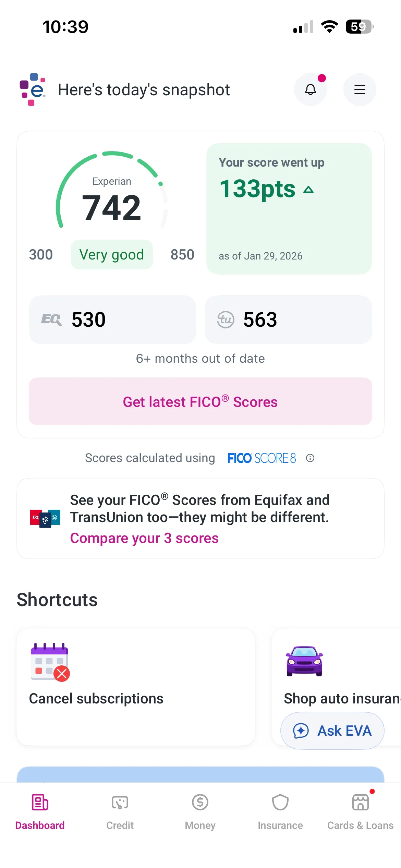Switch to the Credit tab

point(120,810)
